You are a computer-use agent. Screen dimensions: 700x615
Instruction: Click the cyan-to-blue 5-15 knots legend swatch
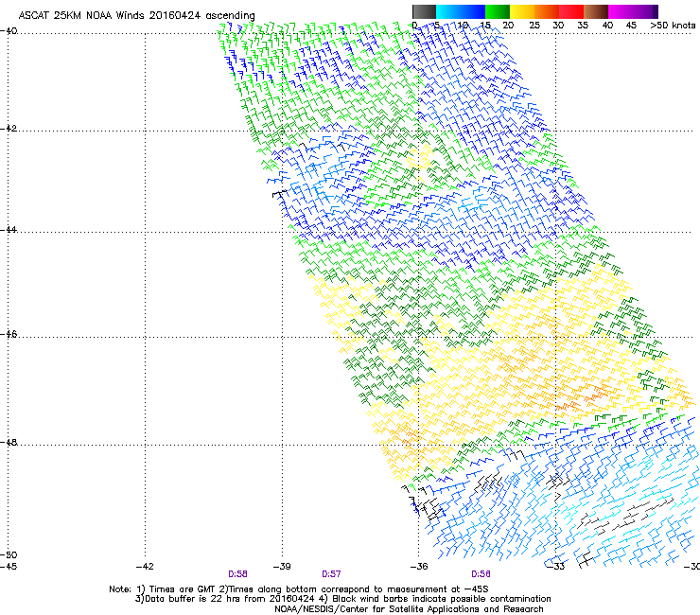[461, 11]
